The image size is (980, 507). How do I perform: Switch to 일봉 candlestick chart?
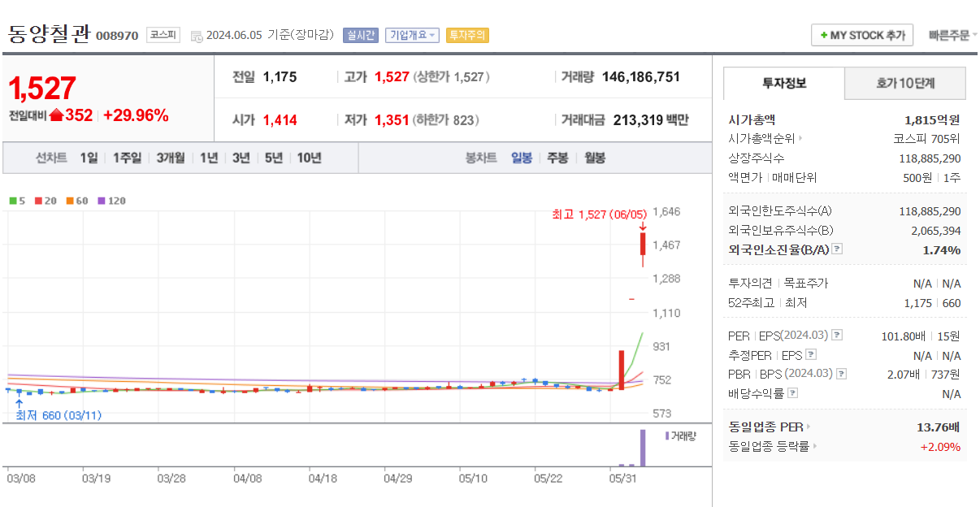[522, 158]
